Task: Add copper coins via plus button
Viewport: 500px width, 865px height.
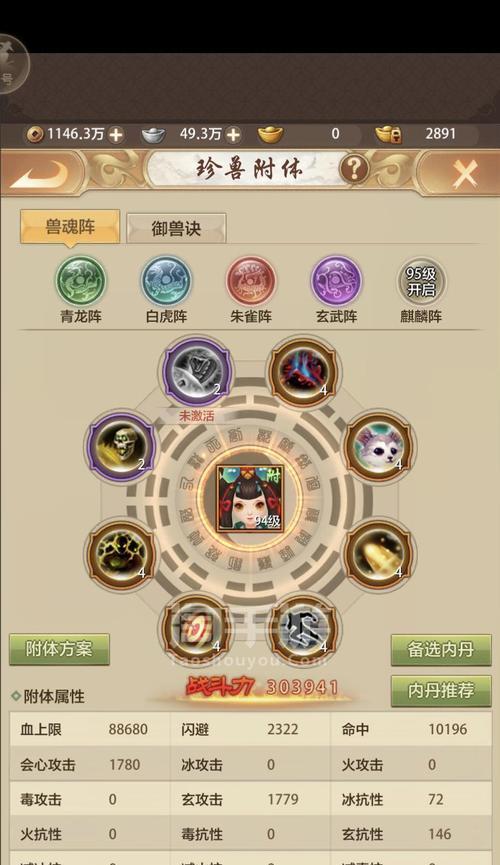Action: [x=116, y=135]
